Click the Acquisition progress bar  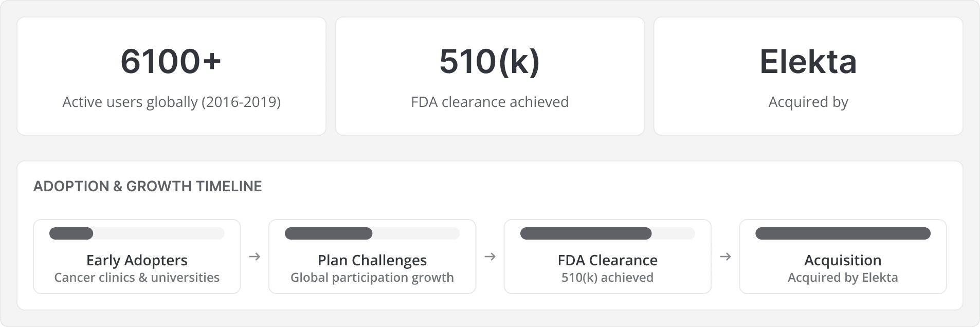point(843,234)
